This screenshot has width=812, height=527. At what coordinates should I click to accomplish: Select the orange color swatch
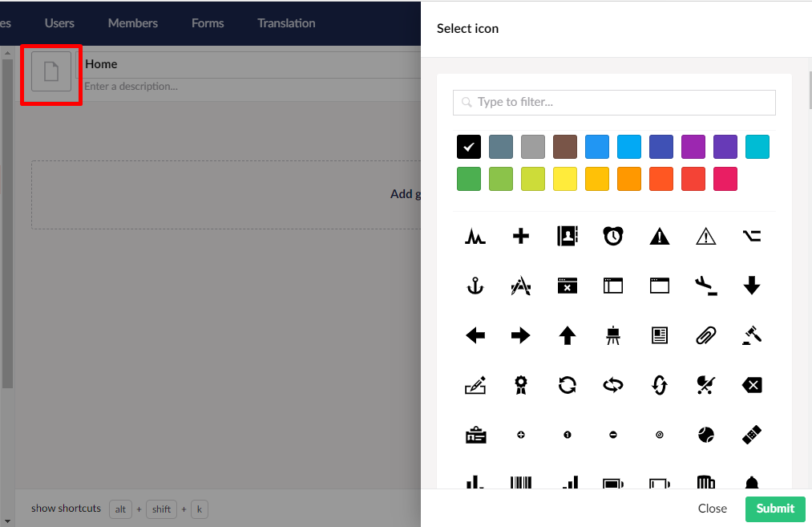click(x=629, y=179)
